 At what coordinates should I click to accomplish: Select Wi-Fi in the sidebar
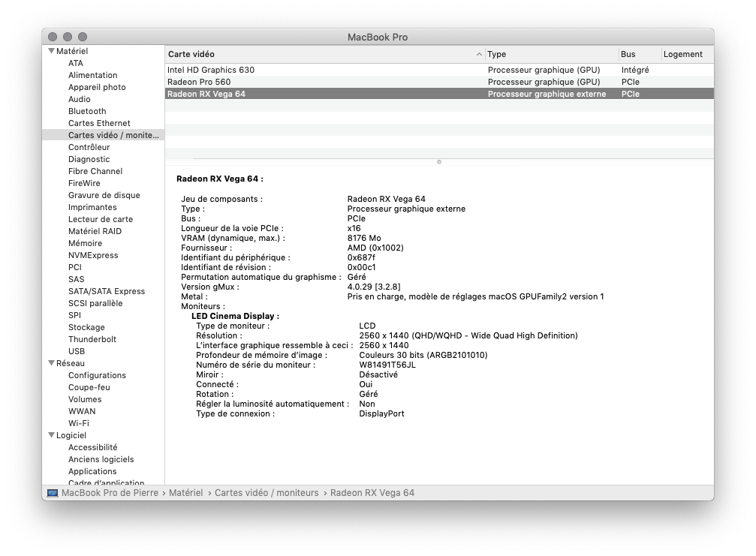pos(79,423)
